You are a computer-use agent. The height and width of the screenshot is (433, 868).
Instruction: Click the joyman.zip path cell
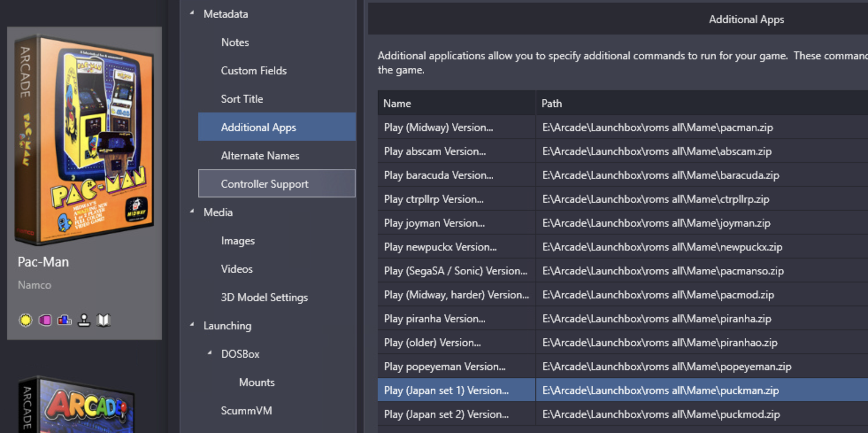[702, 223]
